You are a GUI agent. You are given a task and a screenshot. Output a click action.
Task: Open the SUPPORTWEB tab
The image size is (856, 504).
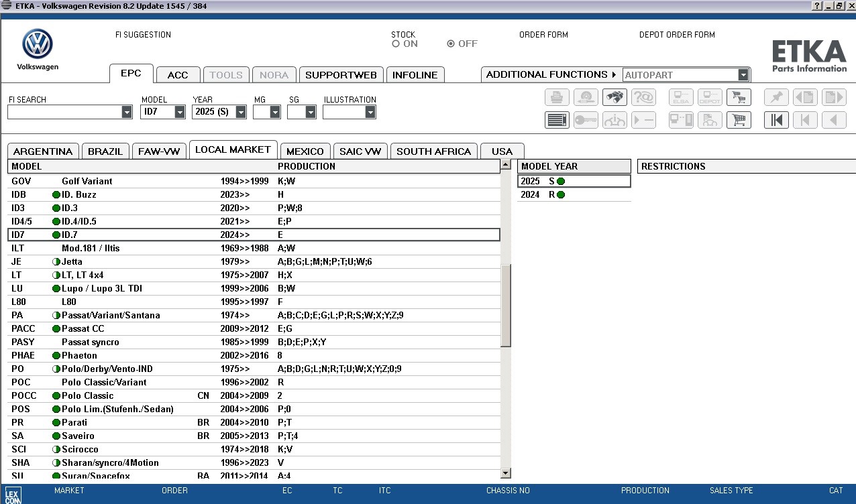pos(341,75)
